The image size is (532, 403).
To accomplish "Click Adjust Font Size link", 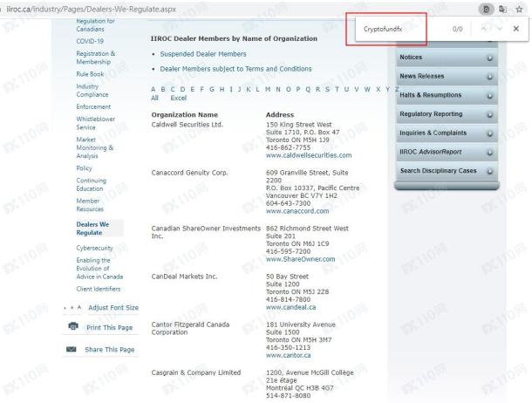I will click(113, 308).
